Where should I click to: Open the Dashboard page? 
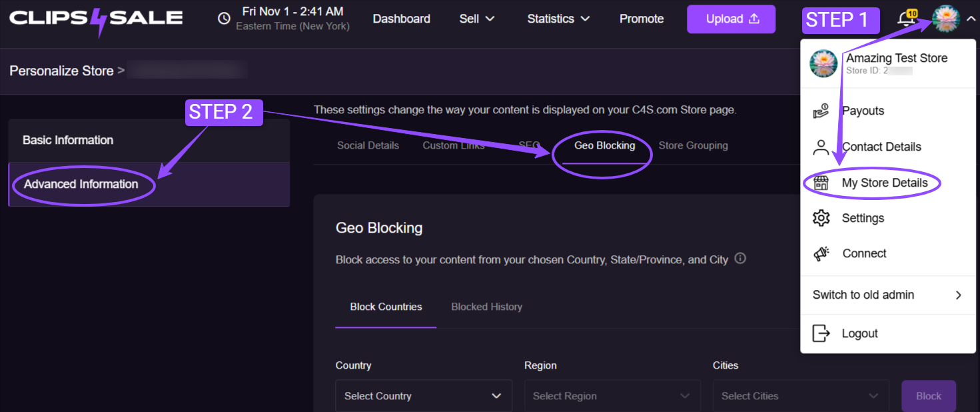pyautogui.click(x=401, y=19)
